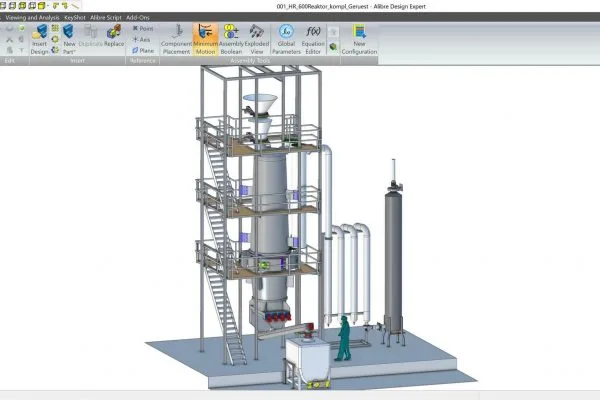The height and width of the screenshot is (400, 600).
Task: Click small green cube icon beside Equation Editor
Action: click(333, 47)
